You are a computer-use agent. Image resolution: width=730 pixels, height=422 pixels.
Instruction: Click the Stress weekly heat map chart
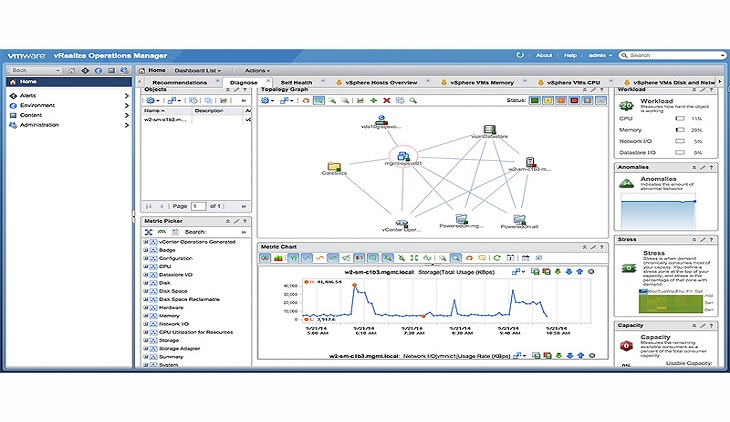point(670,303)
